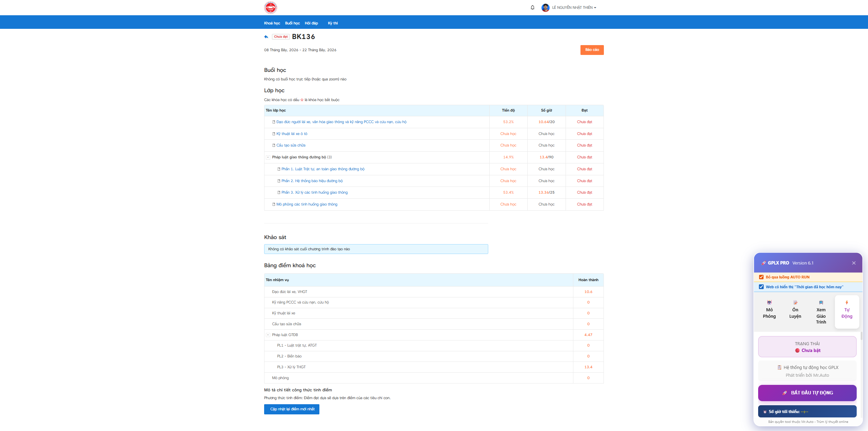Click the GPLX PRO rocket icon
The width and height of the screenshot is (868, 431).
coord(763,263)
